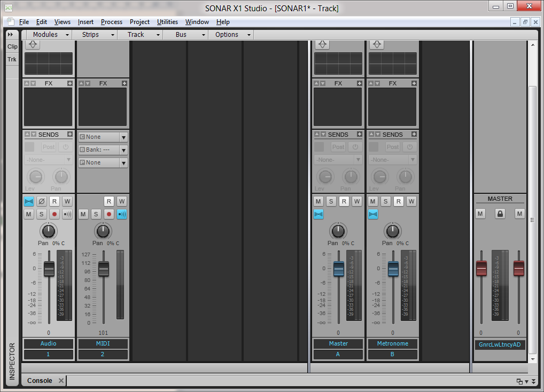Enable automation read on the Audio strip
The image size is (544, 392).
[x=55, y=201]
